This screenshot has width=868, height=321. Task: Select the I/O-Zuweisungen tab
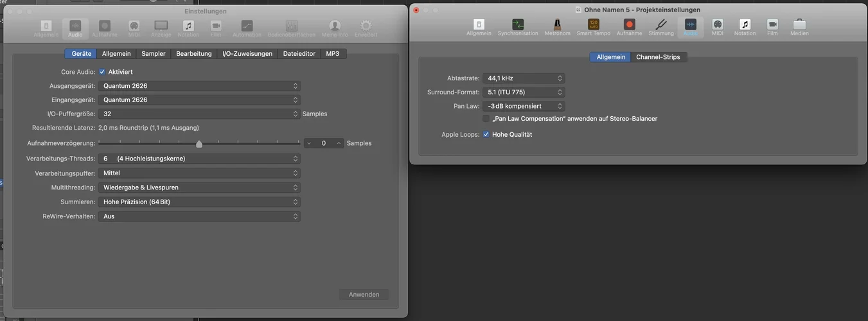coord(247,54)
